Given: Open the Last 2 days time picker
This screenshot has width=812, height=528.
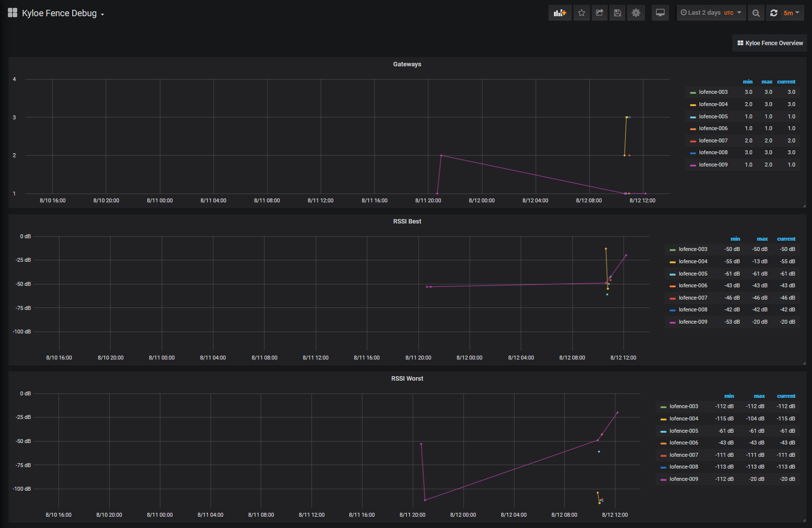Looking at the screenshot, I should coord(711,13).
